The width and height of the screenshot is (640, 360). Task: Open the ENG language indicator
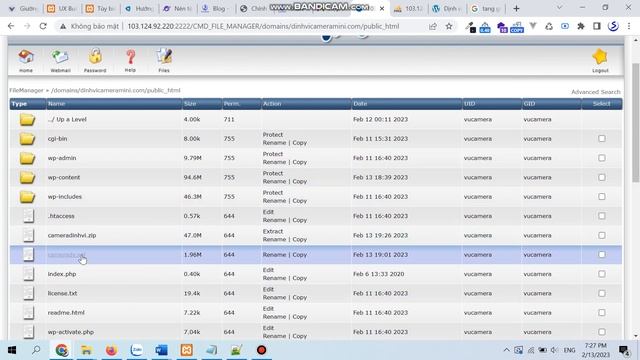(x=569, y=350)
